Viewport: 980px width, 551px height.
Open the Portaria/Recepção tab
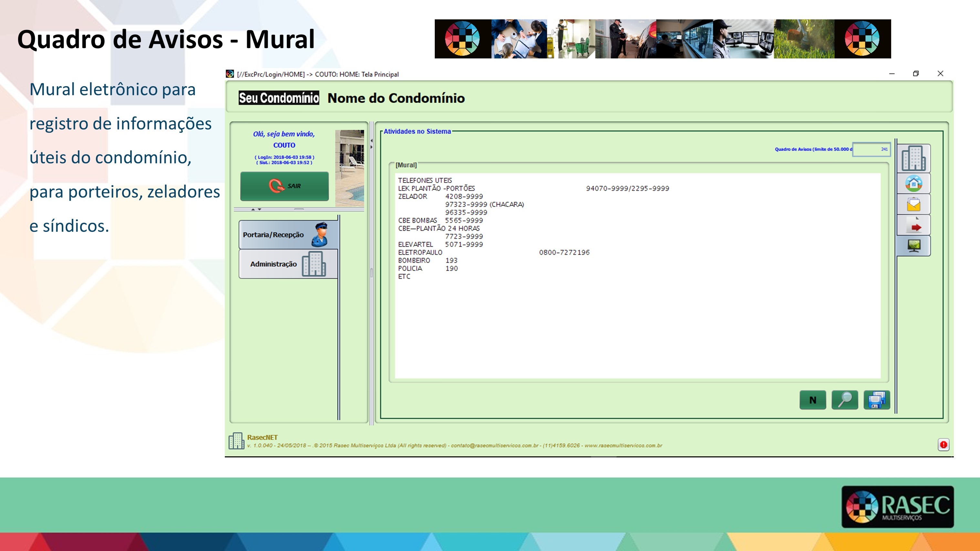(288, 235)
